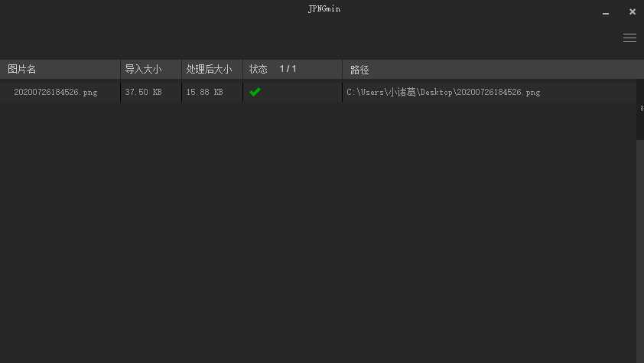The image size is (644, 363).
Task: Click divider between 状态 and 路径 headers
Action: [x=342, y=69]
